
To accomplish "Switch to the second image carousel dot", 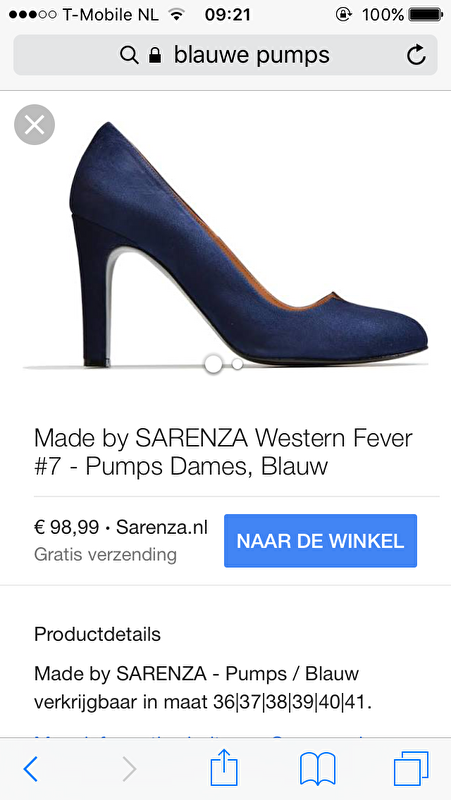I will pyautogui.click(x=237, y=364).
